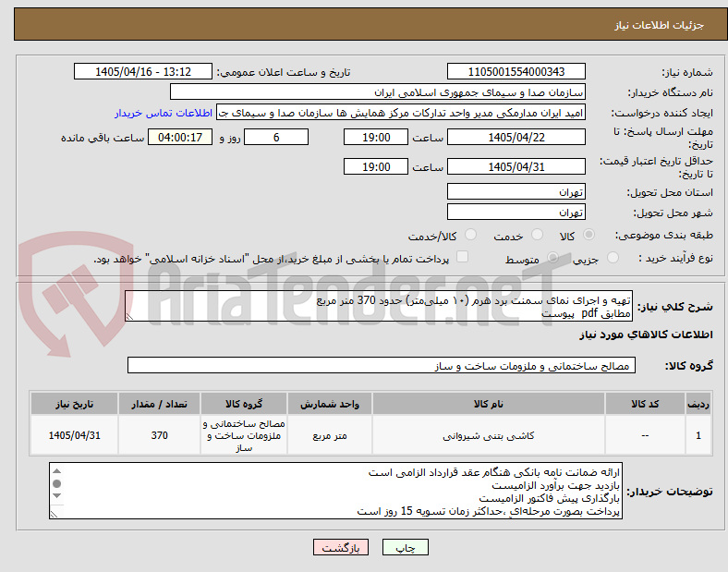The height and width of the screenshot is (572, 728).
Task: Click the واحد شمارش column header
Action: click(x=330, y=404)
